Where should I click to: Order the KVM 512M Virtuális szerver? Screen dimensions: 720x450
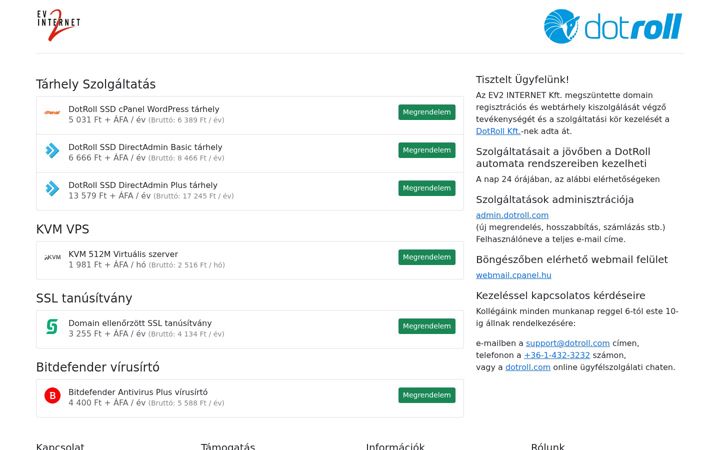coord(427,257)
